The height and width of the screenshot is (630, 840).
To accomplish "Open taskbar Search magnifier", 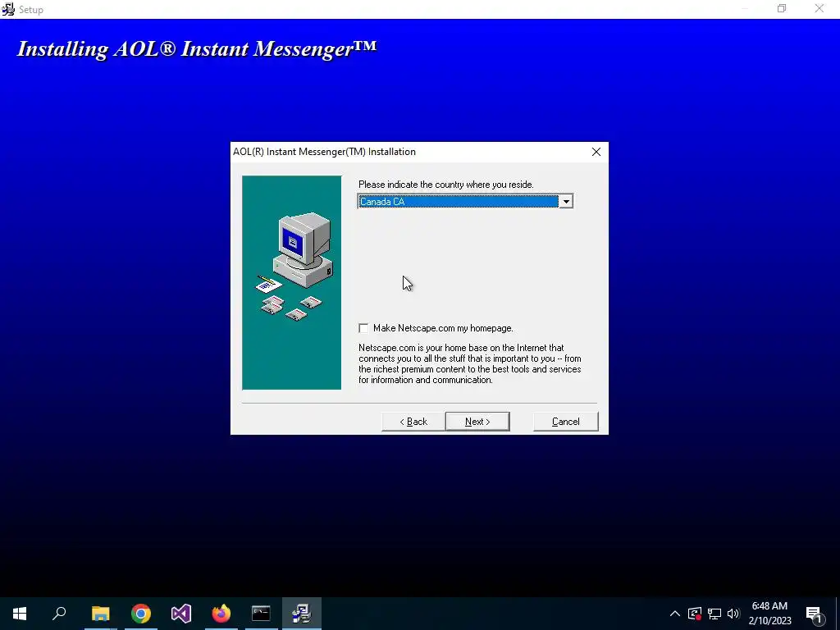I will click(59, 614).
